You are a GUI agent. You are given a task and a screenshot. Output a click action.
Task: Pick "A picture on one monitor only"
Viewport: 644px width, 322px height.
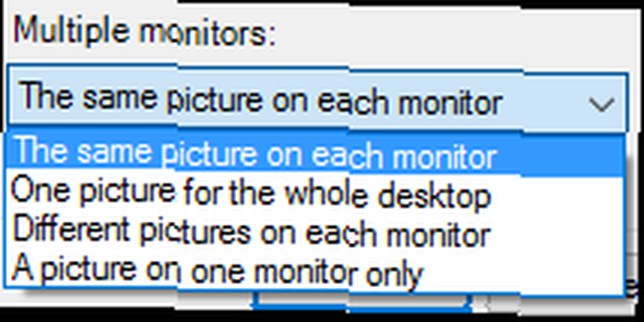pyautogui.click(x=316, y=270)
